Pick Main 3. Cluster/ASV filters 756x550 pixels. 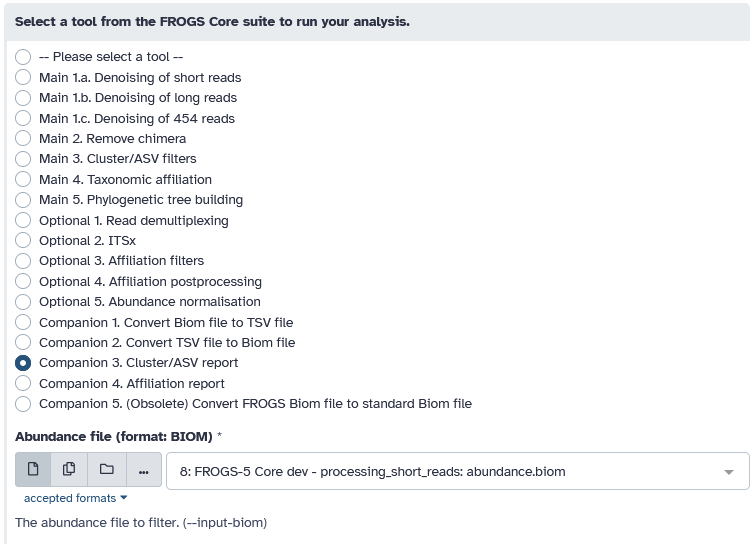(x=23, y=158)
